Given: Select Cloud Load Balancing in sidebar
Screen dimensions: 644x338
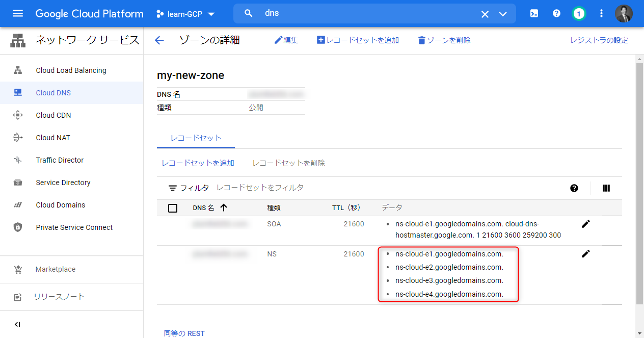Looking at the screenshot, I should tap(71, 70).
